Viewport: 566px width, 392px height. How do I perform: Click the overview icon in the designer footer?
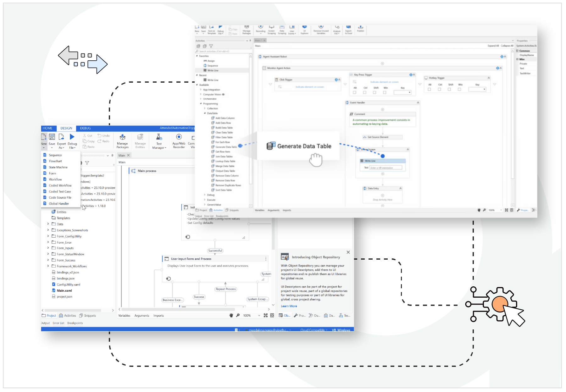point(272,315)
